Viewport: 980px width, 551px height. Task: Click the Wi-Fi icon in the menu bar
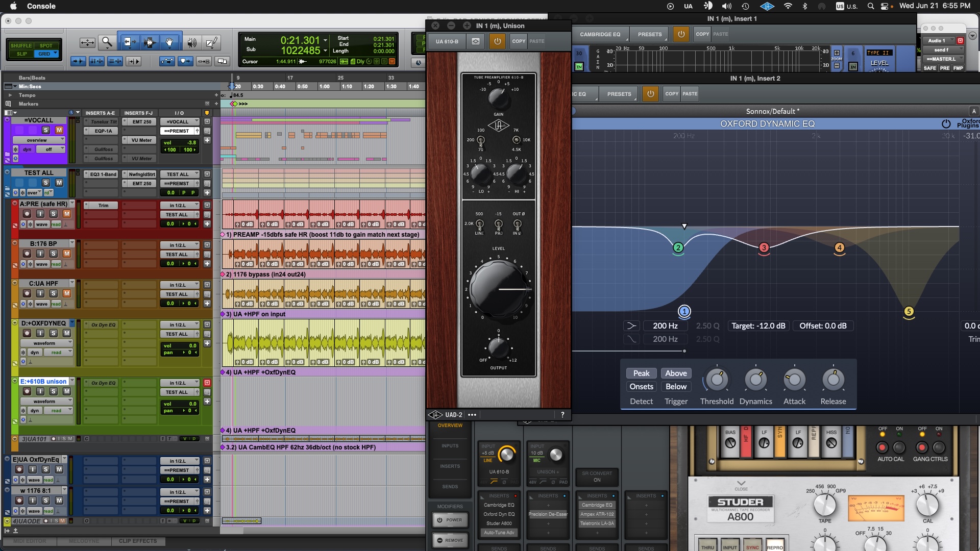point(788,6)
